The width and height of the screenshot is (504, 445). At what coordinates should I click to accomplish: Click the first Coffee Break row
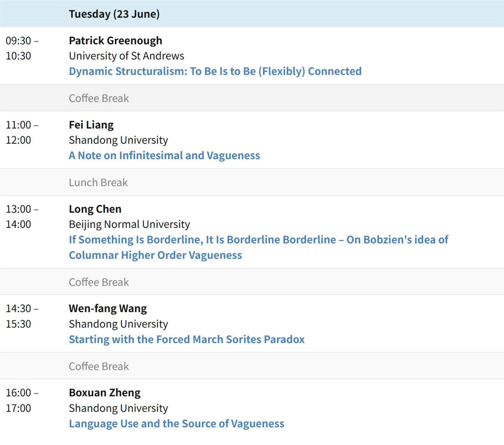click(x=252, y=98)
